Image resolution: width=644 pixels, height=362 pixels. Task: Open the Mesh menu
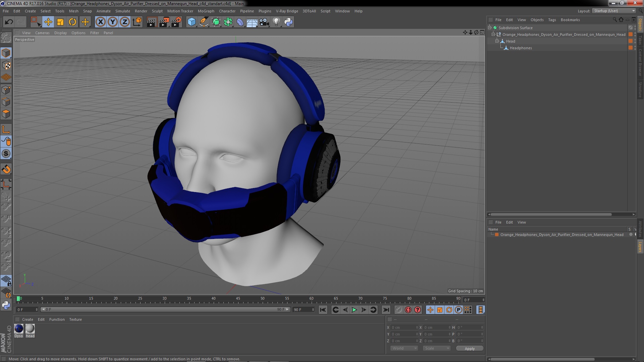(x=73, y=11)
